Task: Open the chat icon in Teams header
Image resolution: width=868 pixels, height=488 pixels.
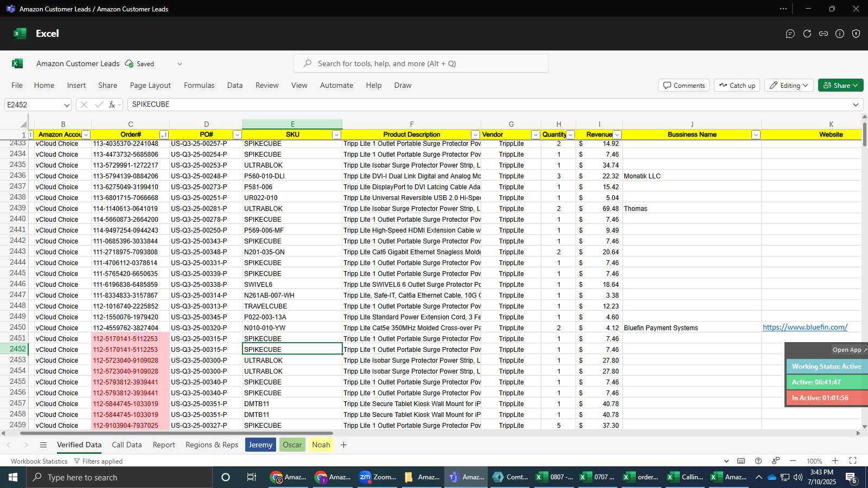Action: [790, 34]
